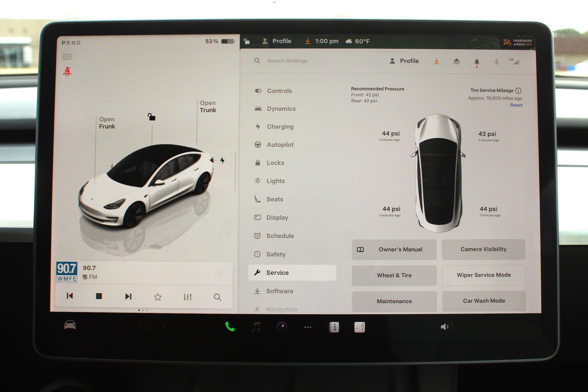The height and width of the screenshot is (392, 588).
Task: Click the green phone icon
Action: pos(230,327)
